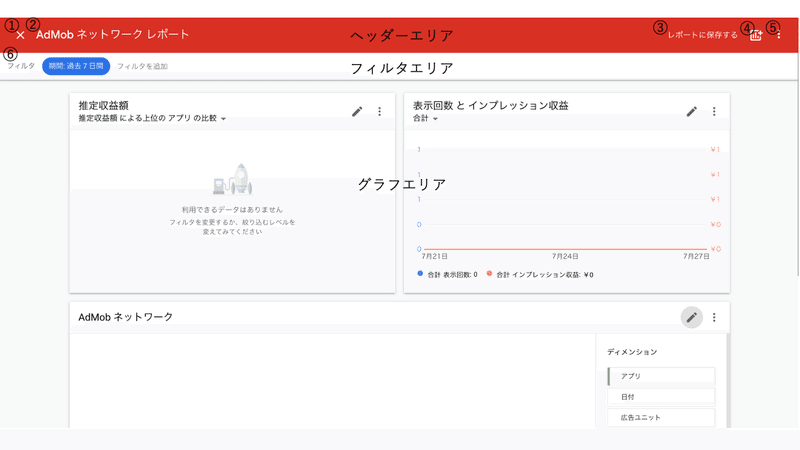
Task: Click フィルタを追加 to add a filter
Action: (x=142, y=66)
